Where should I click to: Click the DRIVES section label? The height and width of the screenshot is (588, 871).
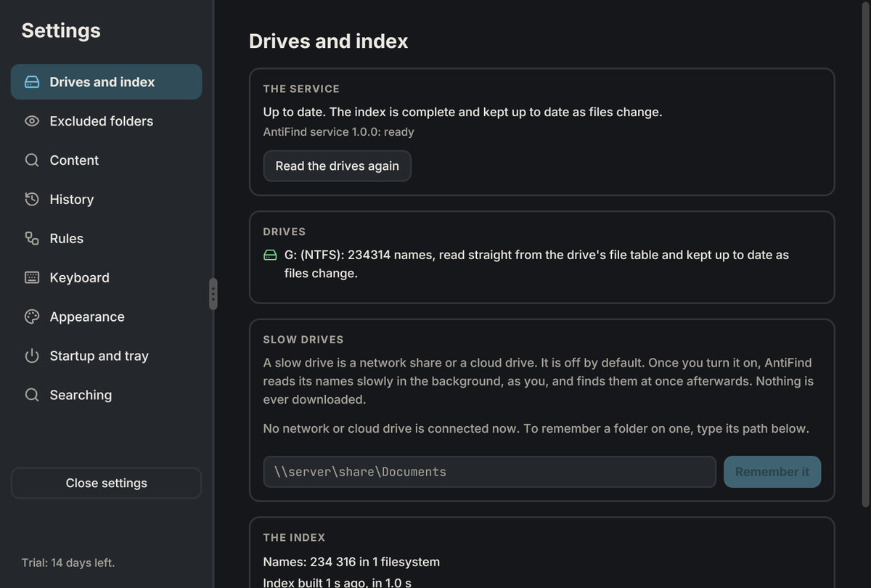[x=285, y=232]
